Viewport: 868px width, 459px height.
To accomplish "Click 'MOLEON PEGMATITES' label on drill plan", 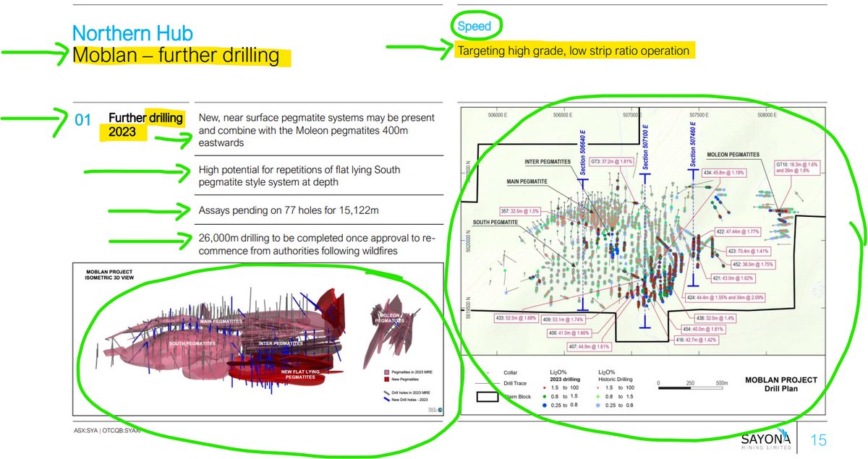I will tap(735, 155).
